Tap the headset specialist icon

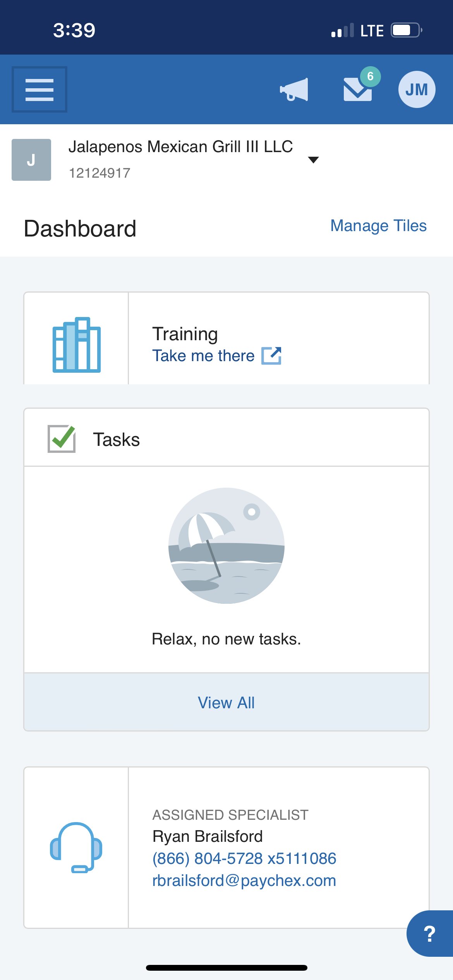click(x=76, y=847)
